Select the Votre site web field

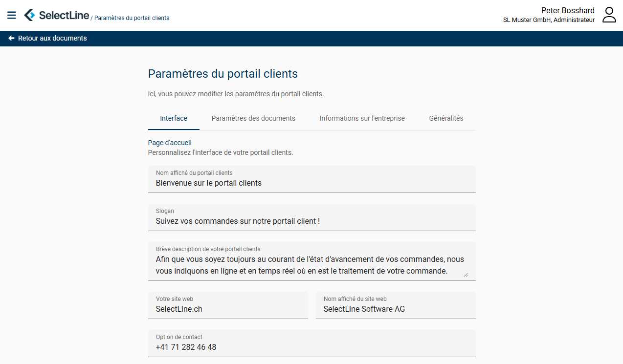pos(228,309)
